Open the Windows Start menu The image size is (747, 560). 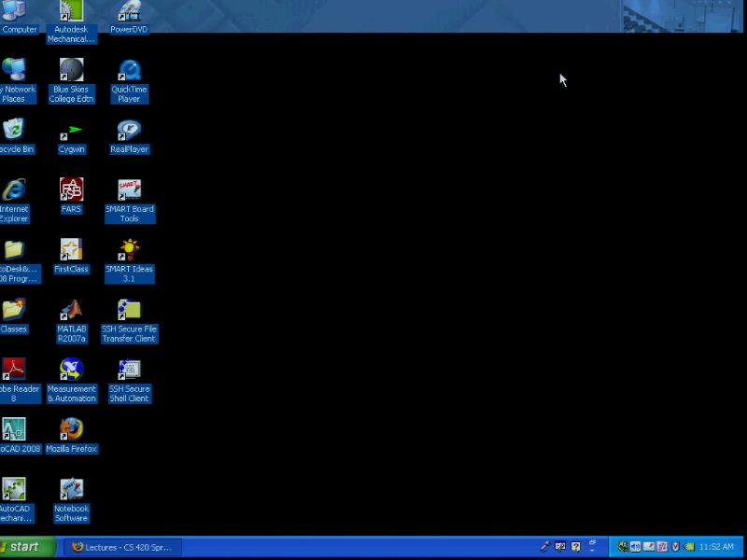pyautogui.click(x=28, y=547)
